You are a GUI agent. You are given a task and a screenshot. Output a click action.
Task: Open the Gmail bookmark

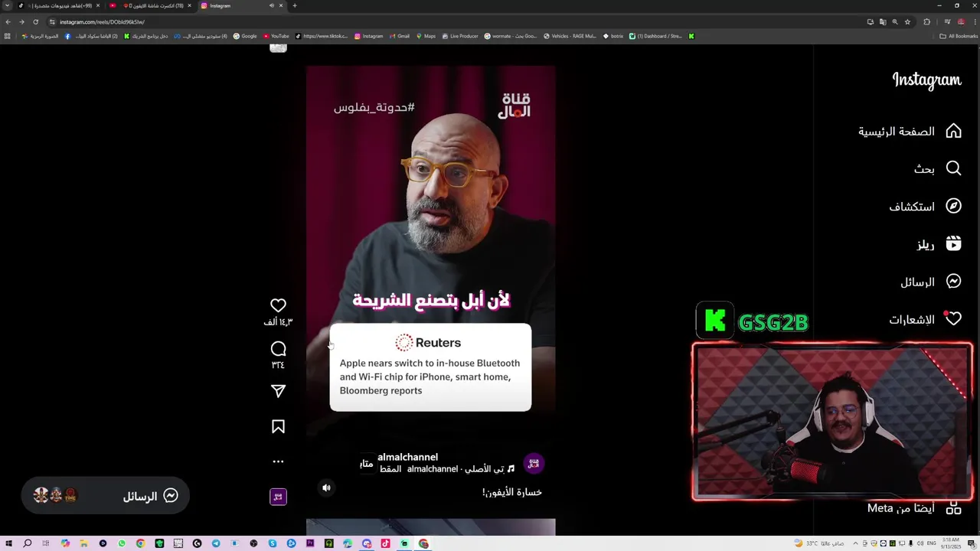pyautogui.click(x=400, y=36)
